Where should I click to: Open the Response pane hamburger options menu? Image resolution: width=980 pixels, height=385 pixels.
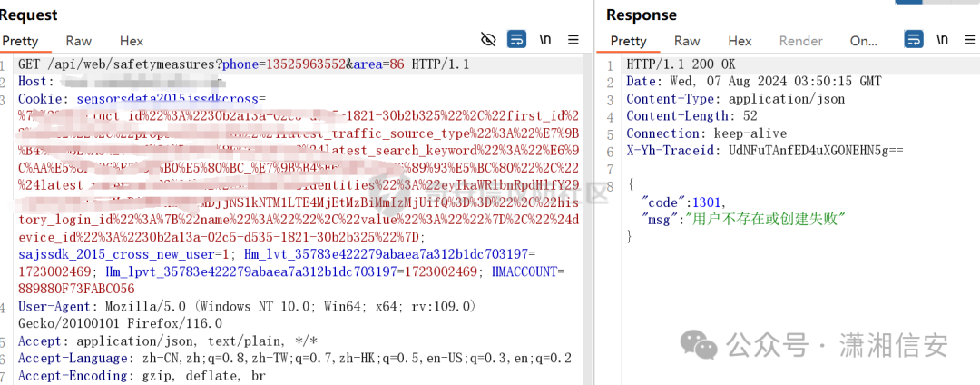(x=971, y=40)
